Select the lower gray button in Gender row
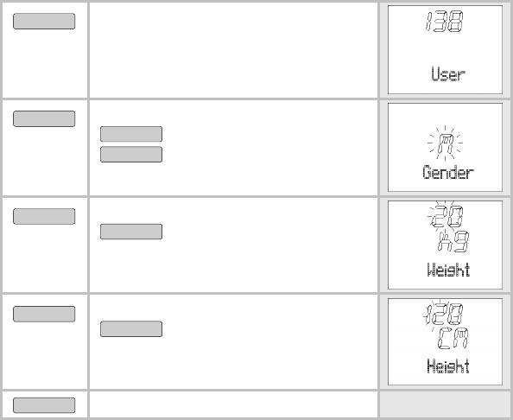513x420 pixels. pyautogui.click(x=131, y=154)
